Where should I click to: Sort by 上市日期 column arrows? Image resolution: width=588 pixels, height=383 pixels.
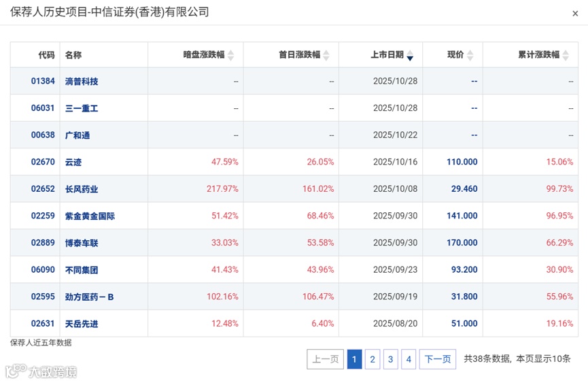click(410, 55)
